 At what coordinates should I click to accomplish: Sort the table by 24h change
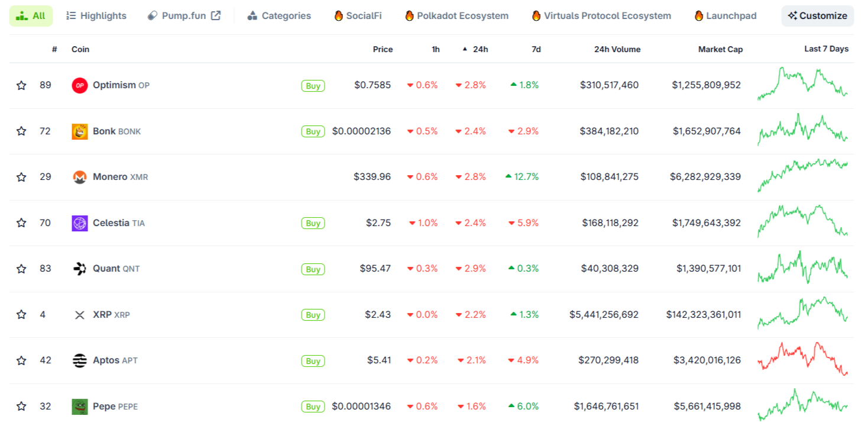click(480, 49)
